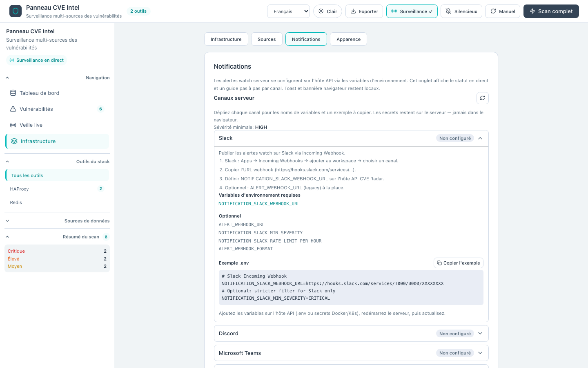588x368 pixels.
Task: Click the Tableau de bord database icon
Action: coord(13,93)
